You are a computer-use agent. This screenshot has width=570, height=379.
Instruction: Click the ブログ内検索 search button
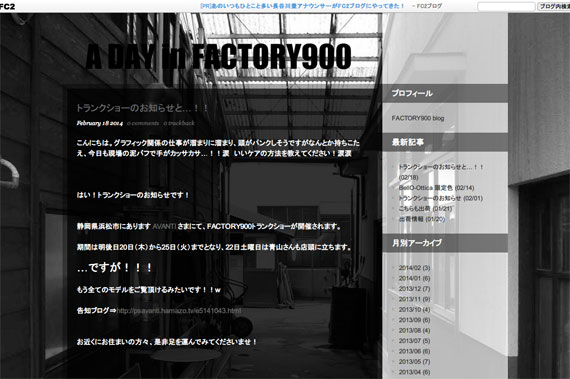pyautogui.click(x=553, y=6)
